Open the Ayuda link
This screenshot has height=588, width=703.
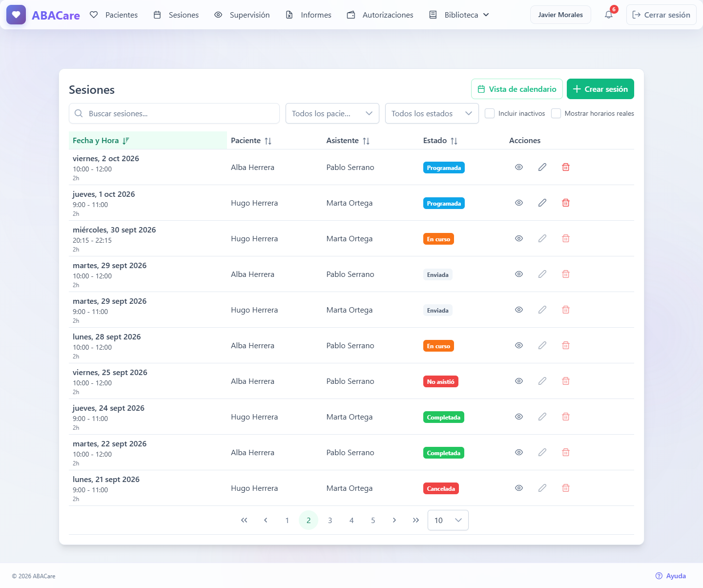tap(671, 576)
